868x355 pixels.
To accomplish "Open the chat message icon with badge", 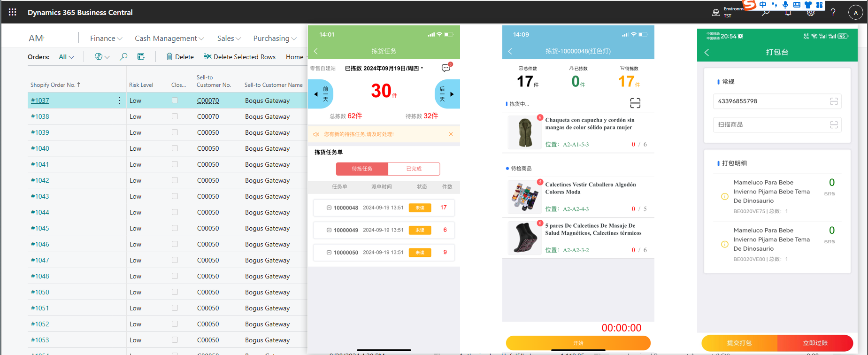I will [446, 68].
